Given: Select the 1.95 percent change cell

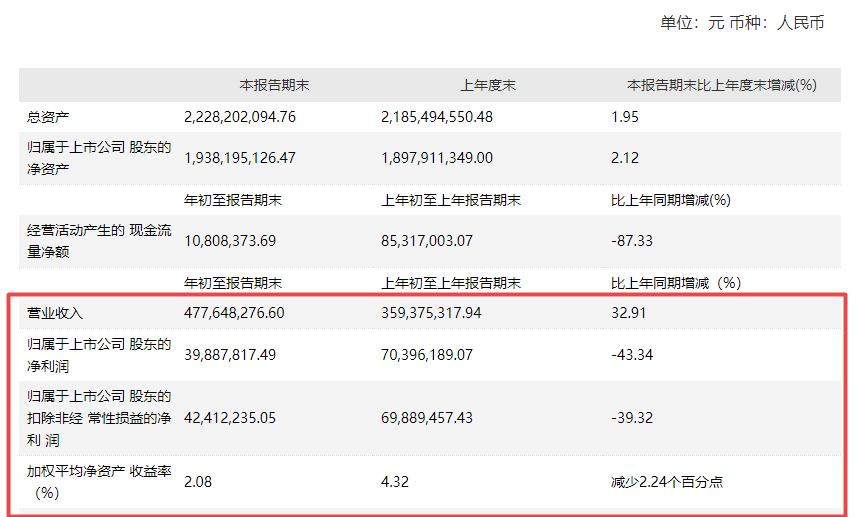Looking at the screenshot, I should coord(625,117).
